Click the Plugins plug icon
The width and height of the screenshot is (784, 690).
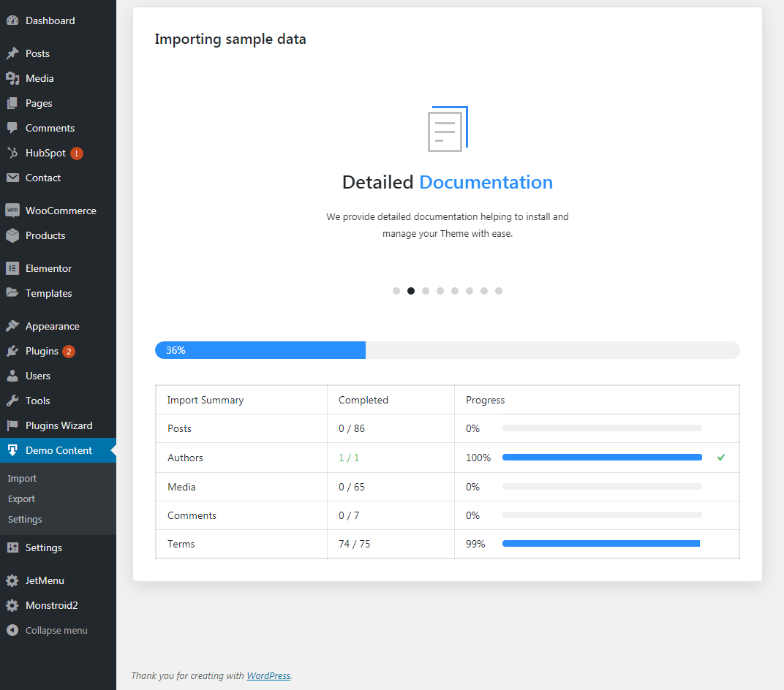12,351
